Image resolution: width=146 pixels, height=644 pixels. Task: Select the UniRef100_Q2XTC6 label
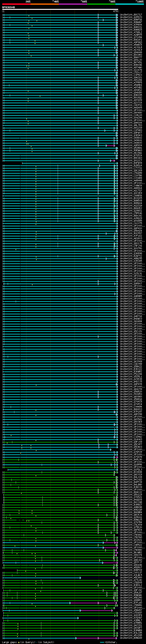click(131, 103)
